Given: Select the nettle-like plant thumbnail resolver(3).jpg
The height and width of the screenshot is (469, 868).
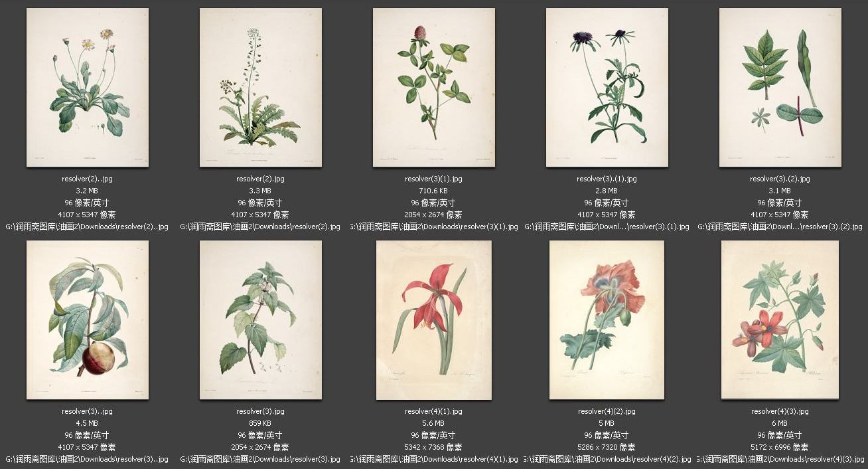Looking at the screenshot, I should pos(261,320).
